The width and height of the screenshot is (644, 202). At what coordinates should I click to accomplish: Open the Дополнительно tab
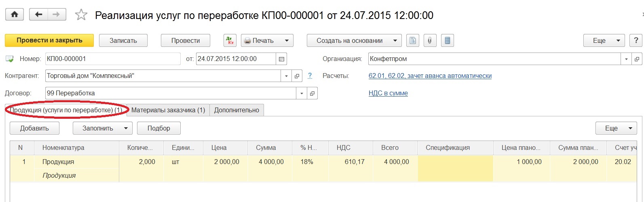tap(236, 110)
